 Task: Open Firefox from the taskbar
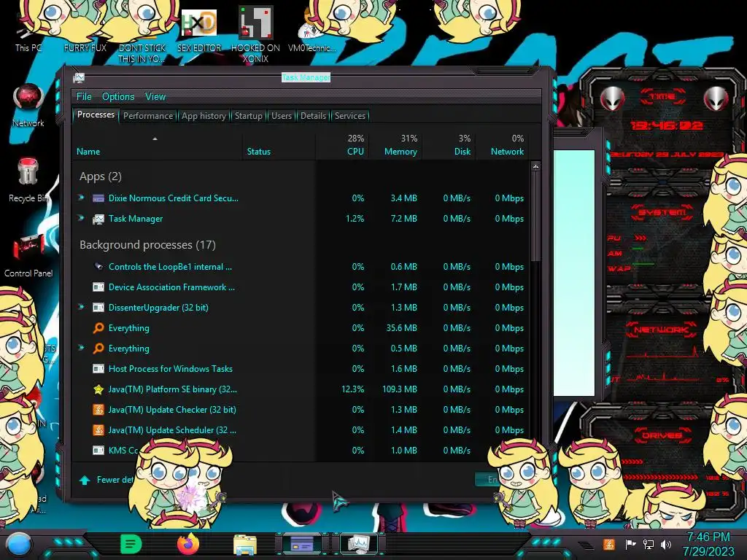(x=188, y=543)
